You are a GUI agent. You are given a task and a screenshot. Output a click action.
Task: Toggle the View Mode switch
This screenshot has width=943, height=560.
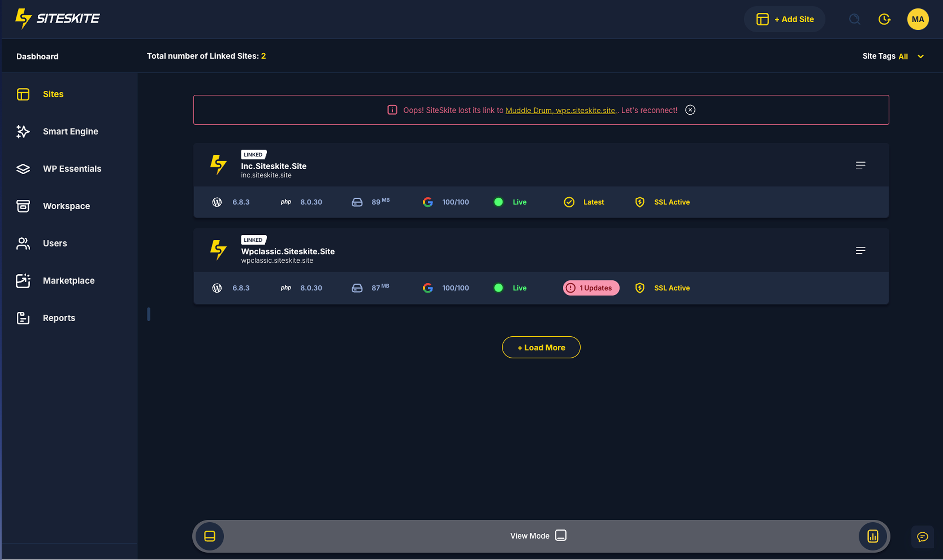pyautogui.click(x=560, y=536)
